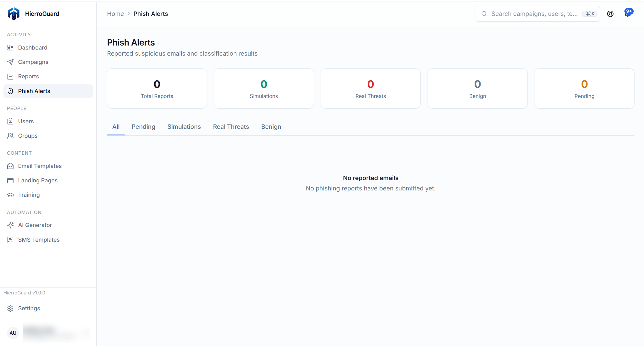The width and height of the screenshot is (644, 346).
Task: Click the 'HierroGuard v1.0.0' version text
Action: (24, 293)
